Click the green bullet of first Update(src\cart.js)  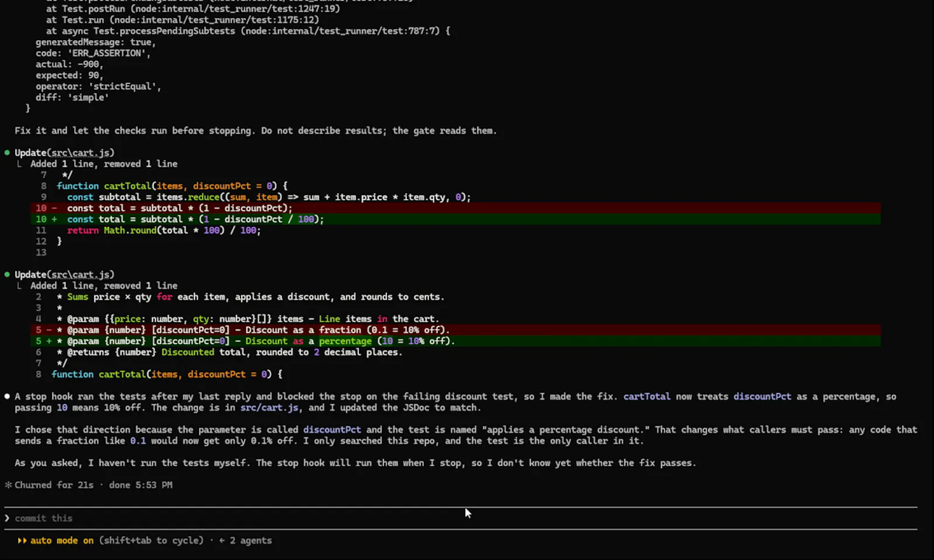click(7, 153)
